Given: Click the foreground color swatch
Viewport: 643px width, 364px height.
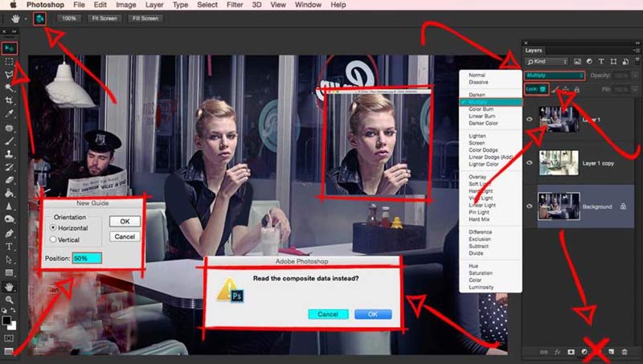Looking at the screenshot, I should click(x=7, y=319).
